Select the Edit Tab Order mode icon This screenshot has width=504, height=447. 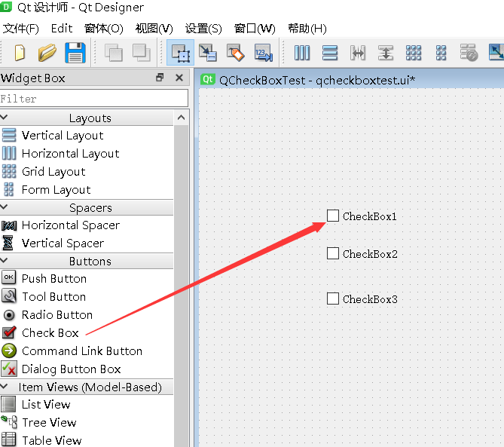263,53
